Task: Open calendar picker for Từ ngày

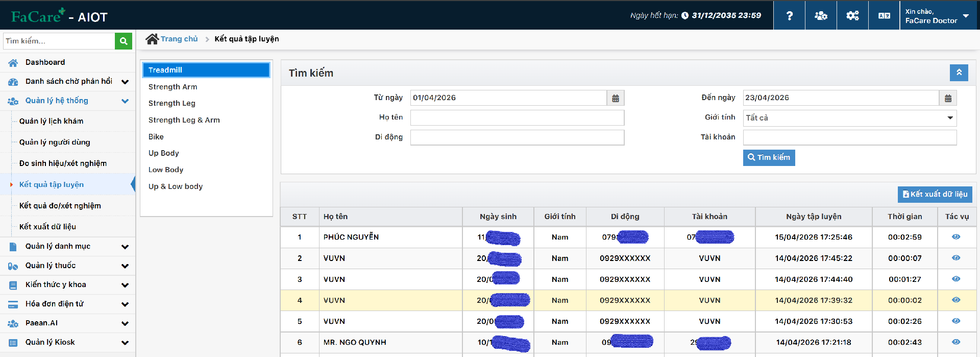Action: click(616, 98)
